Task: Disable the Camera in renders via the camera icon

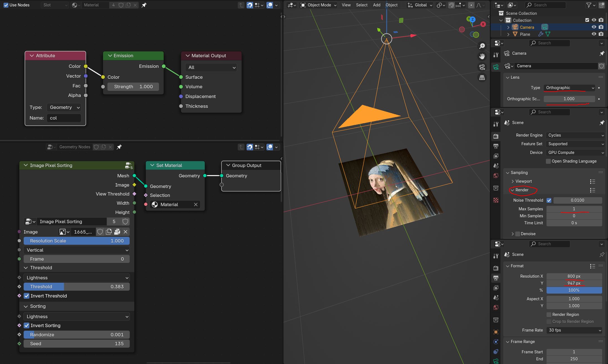Action: 601,27
